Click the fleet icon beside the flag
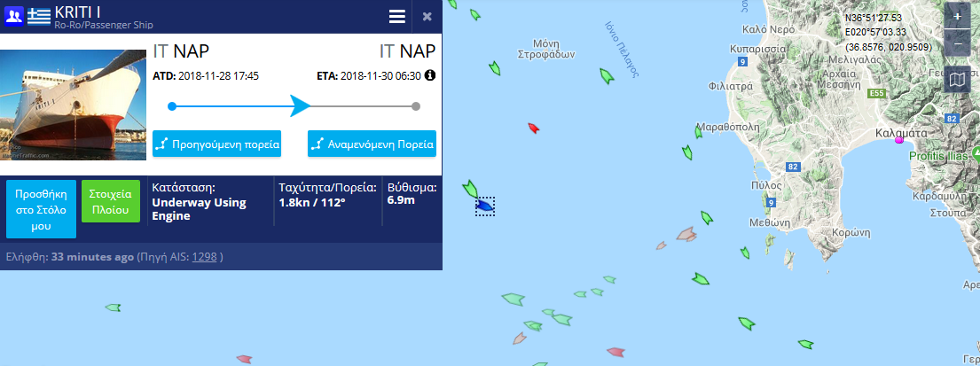This screenshot has height=366, width=980. click(13, 15)
